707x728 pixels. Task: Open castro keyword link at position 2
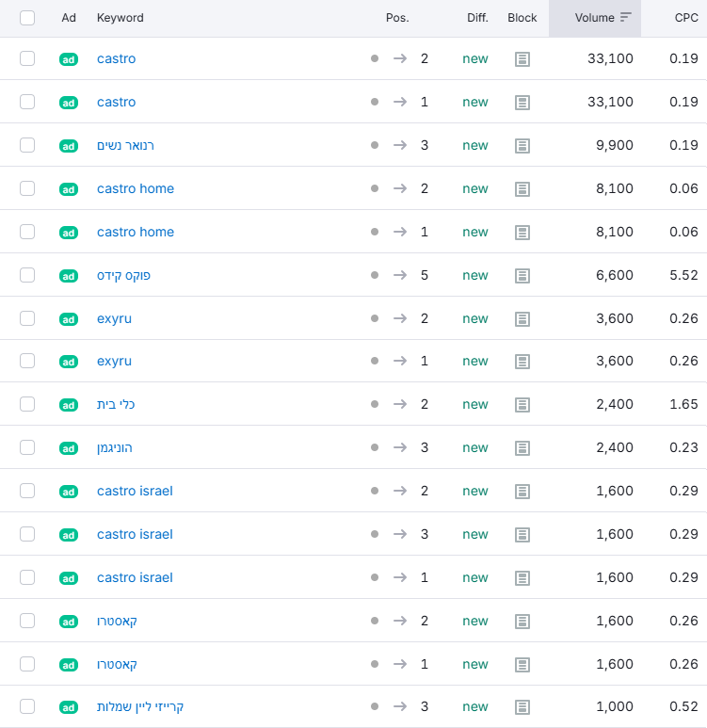click(x=116, y=59)
